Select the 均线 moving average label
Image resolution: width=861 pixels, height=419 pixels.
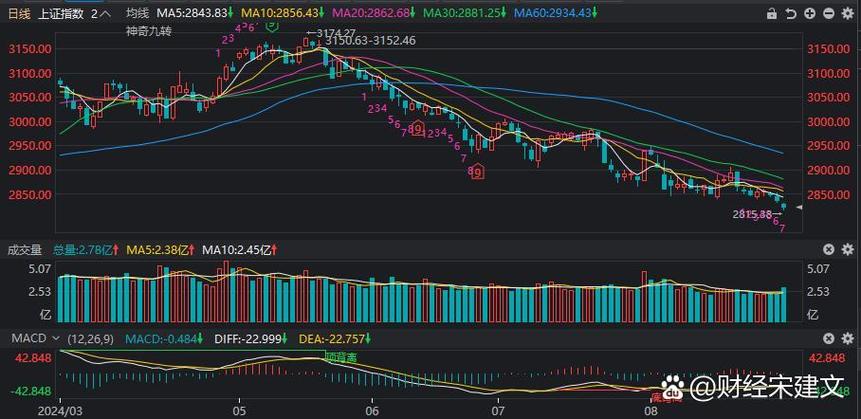click(x=137, y=14)
